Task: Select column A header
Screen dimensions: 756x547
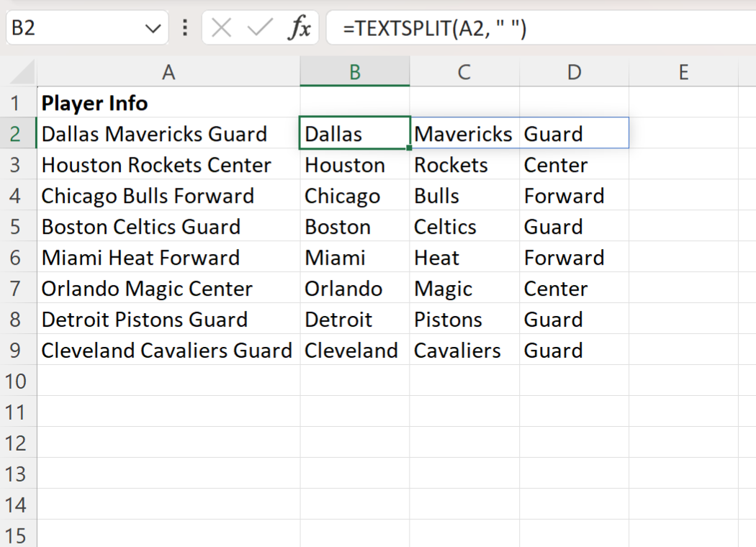Action: tap(168, 72)
